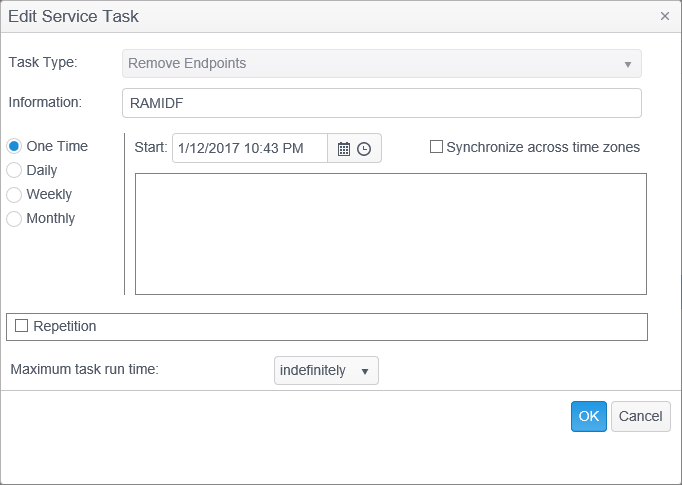Expand the Maximum task run time dropdown

[x=325, y=371]
